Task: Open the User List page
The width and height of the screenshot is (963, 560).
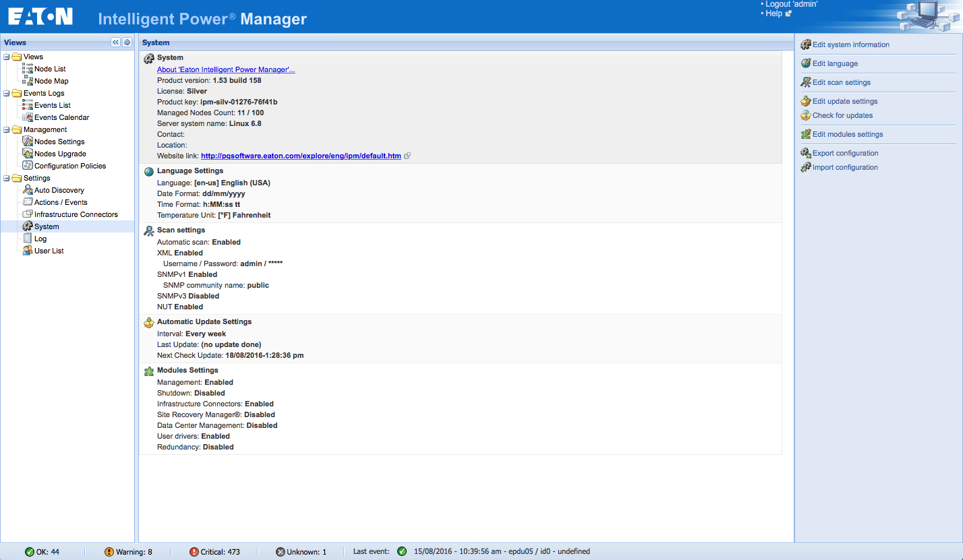Action: click(x=49, y=251)
